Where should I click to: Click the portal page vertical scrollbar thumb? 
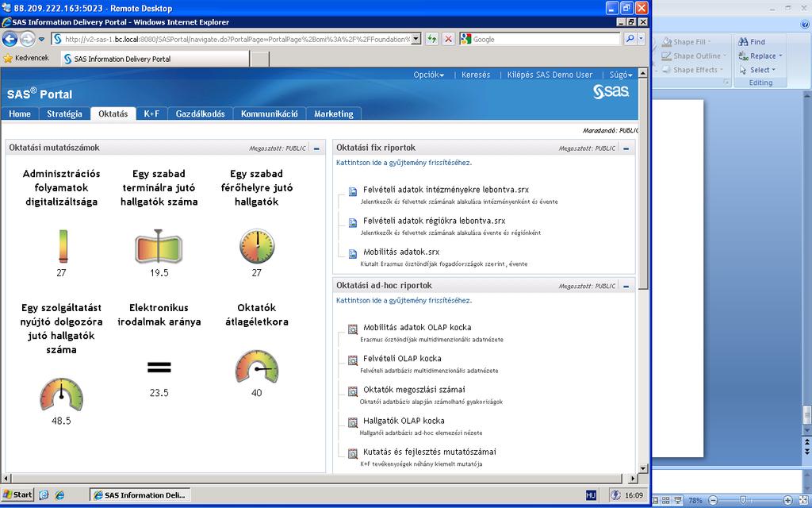[642, 184]
